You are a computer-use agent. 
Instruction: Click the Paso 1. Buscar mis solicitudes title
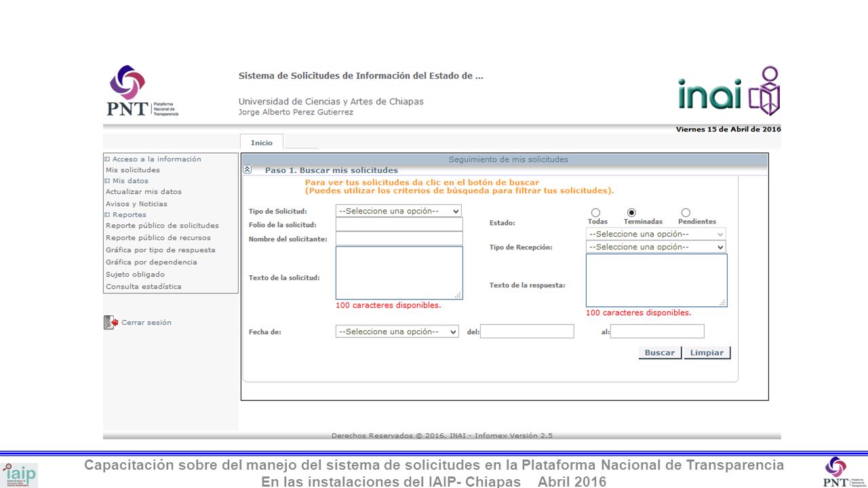332,170
